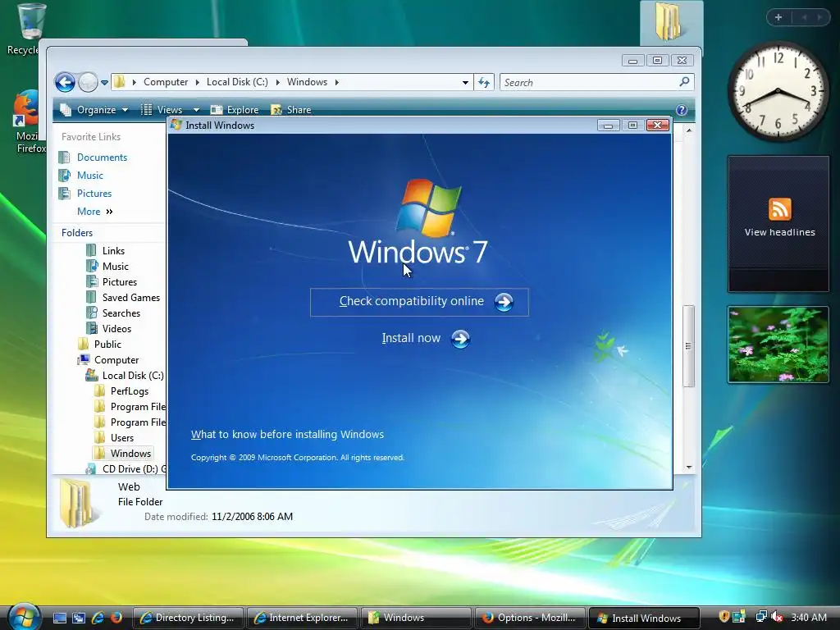The width and height of the screenshot is (840, 630).
Task: Select Searches in folder tree
Action: (x=121, y=313)
